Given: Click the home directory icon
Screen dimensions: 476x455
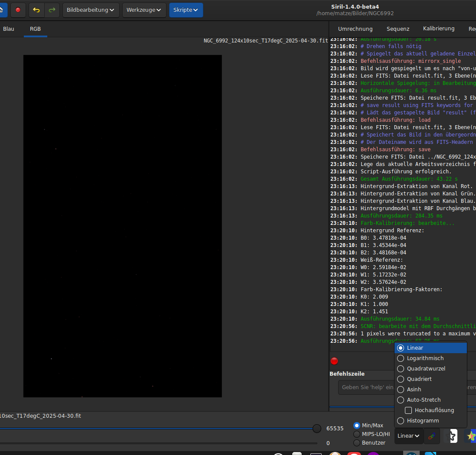Looking at the screenshot, I should click(x=2, y=10).
